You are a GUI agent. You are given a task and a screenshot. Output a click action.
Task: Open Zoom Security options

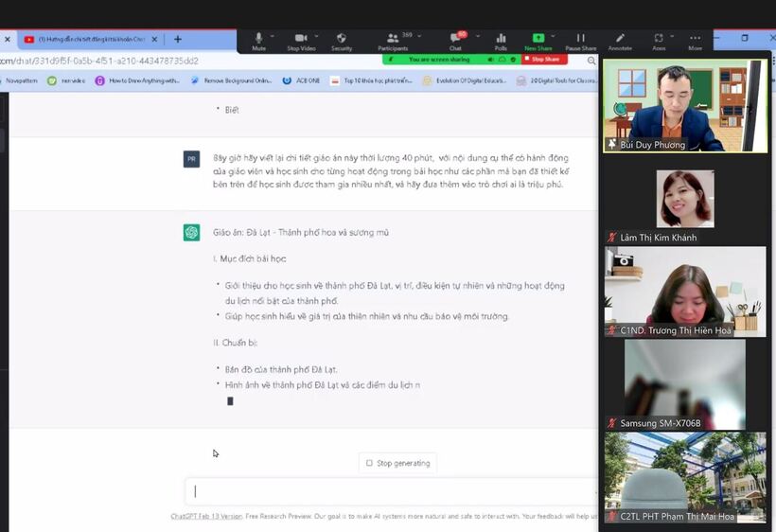point(342,39)
